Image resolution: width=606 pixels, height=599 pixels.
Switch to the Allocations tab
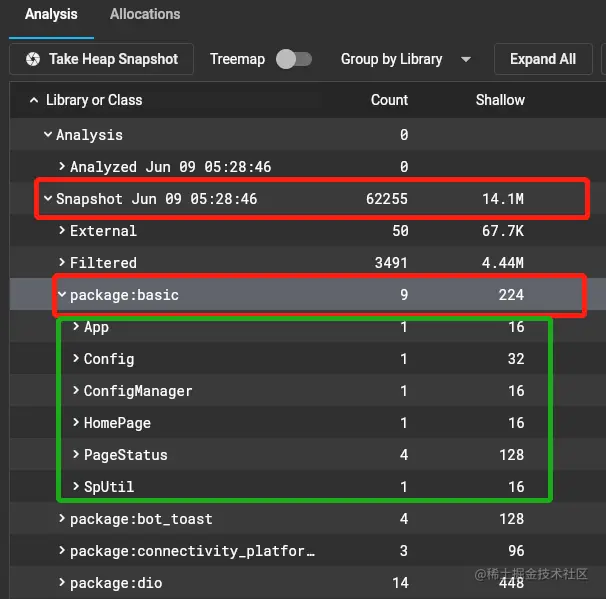click(x=145, y=14)
